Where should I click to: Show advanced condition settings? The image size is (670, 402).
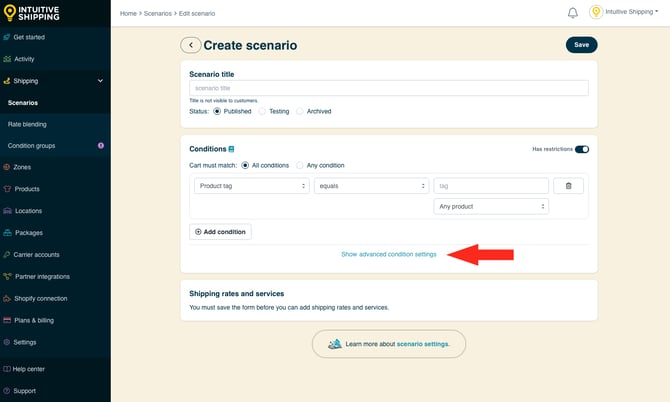(389, 254)
